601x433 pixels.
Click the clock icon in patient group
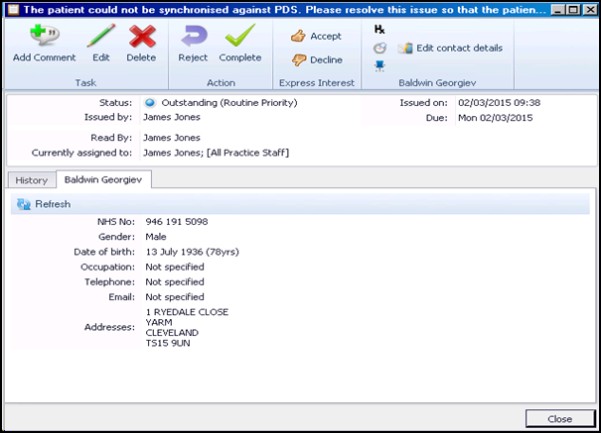pos(380,48)
